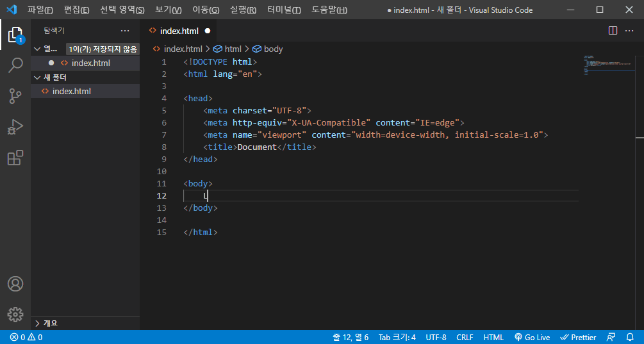Open the 선택 영역(S) menu
This screenshot has width=644, height=344.
122,10
